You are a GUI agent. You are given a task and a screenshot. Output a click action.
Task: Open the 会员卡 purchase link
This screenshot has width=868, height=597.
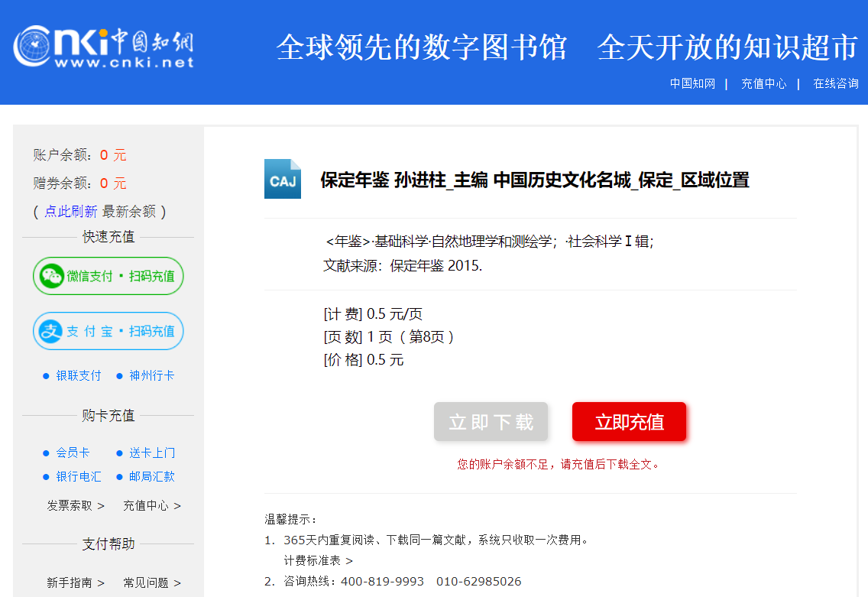73,453
